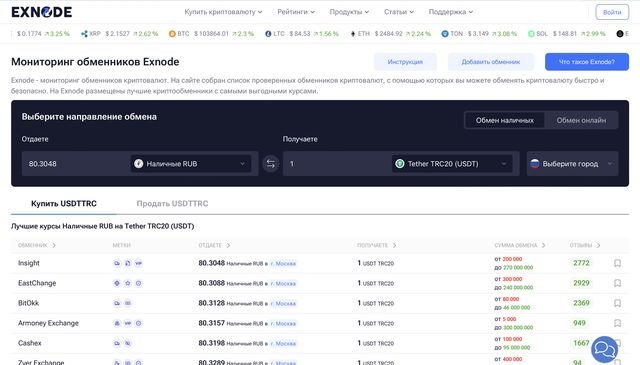Screen dimensions: 640x365
Task: Bookmark the EastChange exchanger
Action: [x=618, y=283]
